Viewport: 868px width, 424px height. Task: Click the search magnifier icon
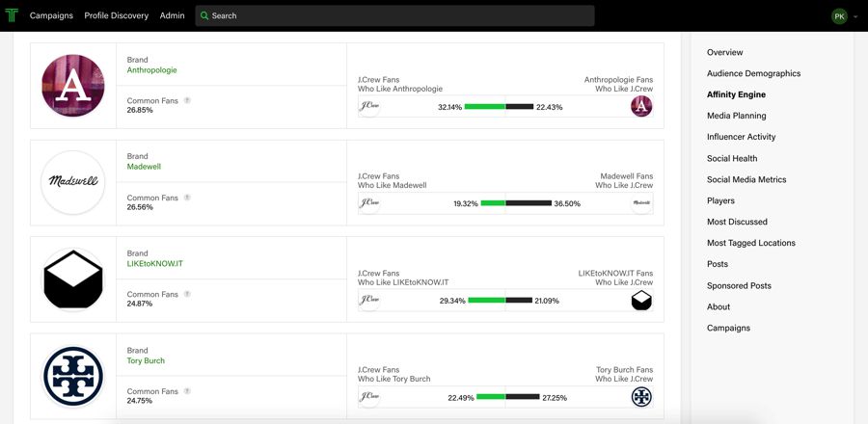[x=204, y=16]
